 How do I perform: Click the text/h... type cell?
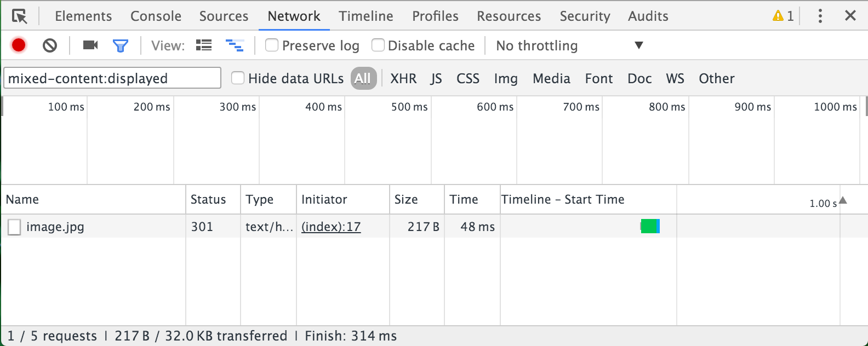(x=269, y=227)
